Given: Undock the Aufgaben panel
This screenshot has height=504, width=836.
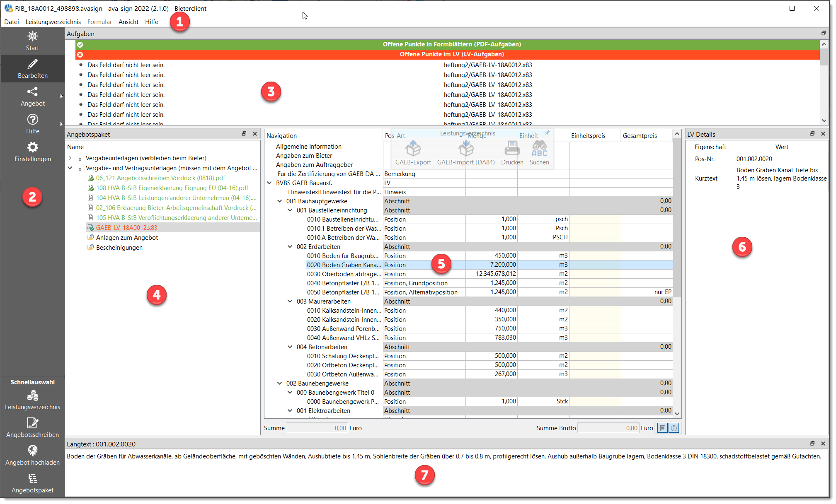Looking at the screenshot, I should [x=823, y=33].
